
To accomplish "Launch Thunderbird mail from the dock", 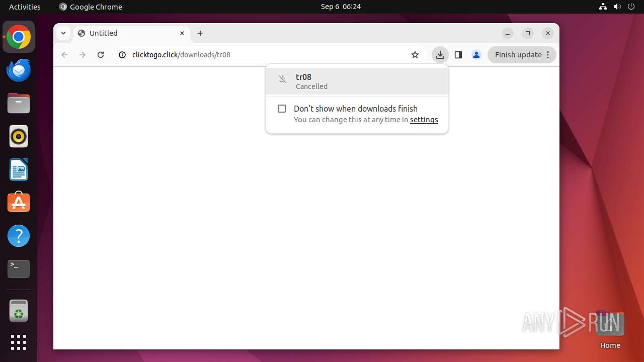I will 19,70.
